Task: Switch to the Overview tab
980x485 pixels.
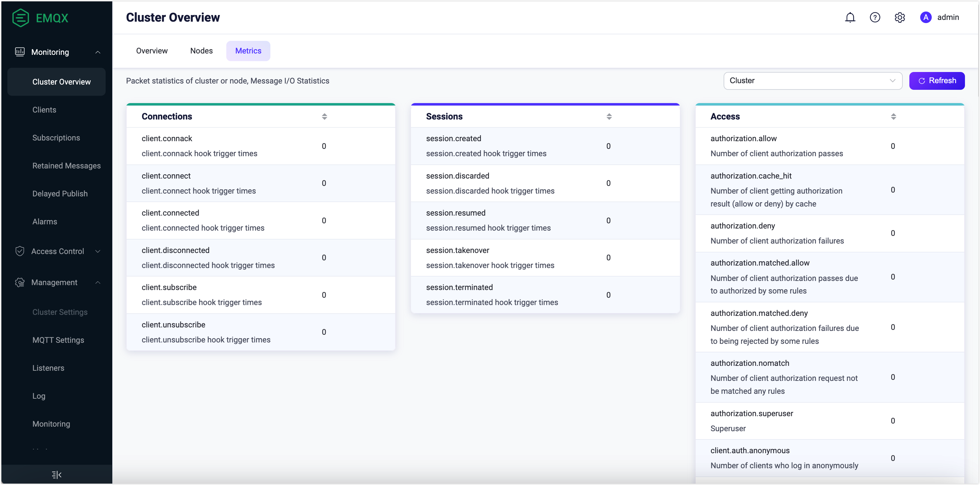Action: pyautogui.click(x=152, y=51)
